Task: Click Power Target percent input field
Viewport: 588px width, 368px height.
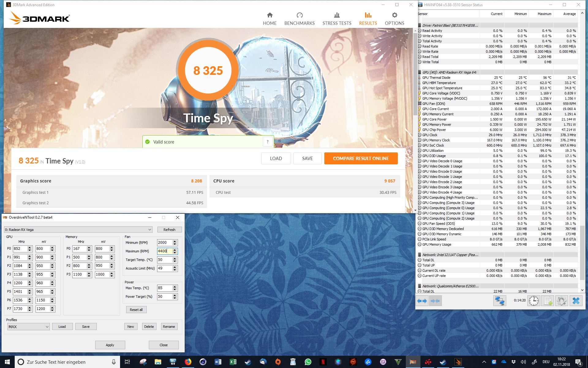Action: tap(164, 297)
